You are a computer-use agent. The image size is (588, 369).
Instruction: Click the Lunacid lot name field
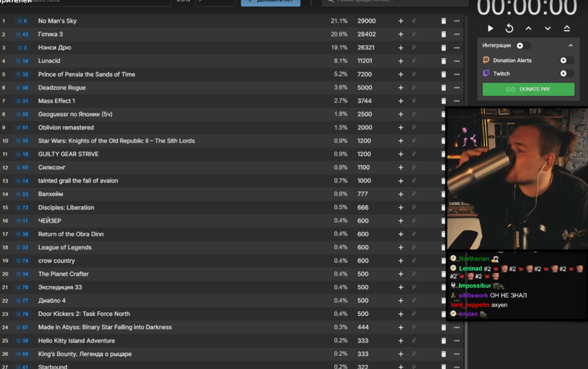click(x=49, y=61)
